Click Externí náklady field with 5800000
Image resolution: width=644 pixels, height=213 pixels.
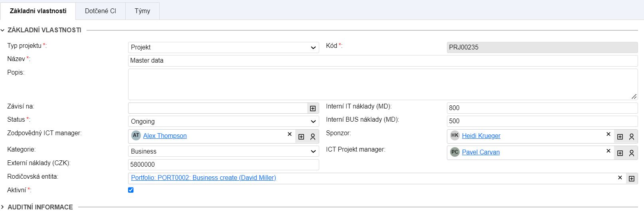pyautogui.click(x=223, y=165)
